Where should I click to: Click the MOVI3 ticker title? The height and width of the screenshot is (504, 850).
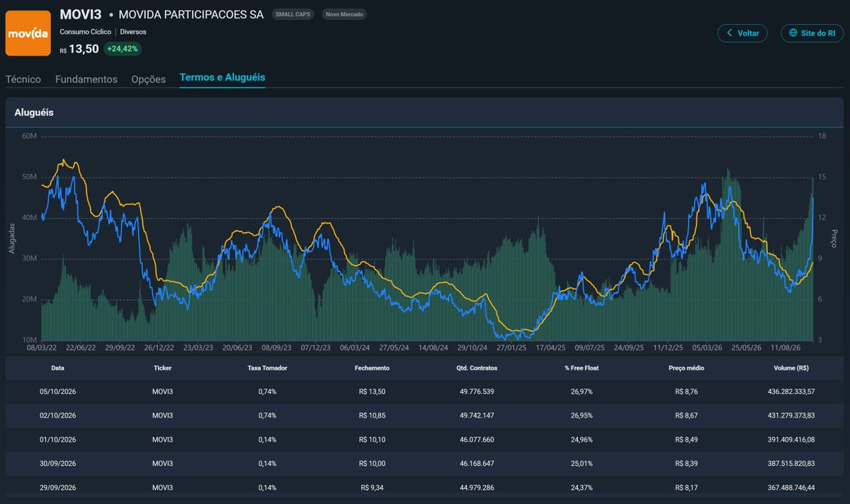pos(81,14)
